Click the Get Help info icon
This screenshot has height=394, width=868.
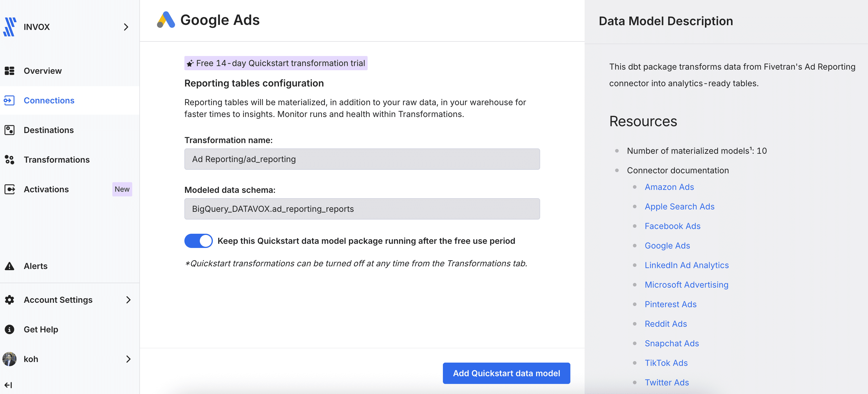tap(9, 329)
